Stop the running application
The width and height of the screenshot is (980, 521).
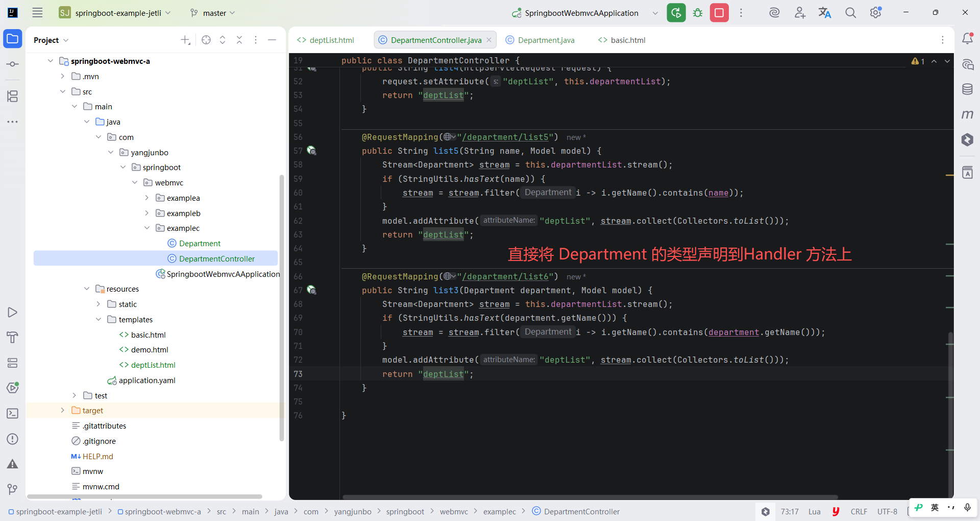719,13
